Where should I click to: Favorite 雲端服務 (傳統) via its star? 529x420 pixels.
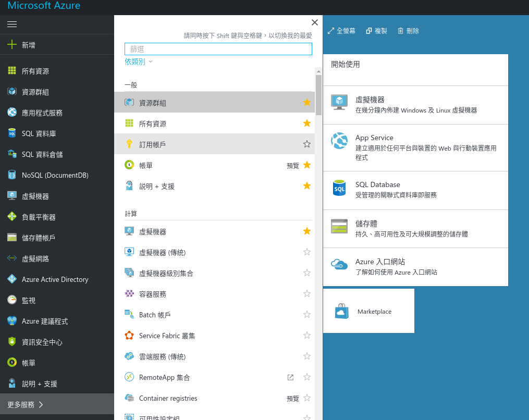pos(306,356)
